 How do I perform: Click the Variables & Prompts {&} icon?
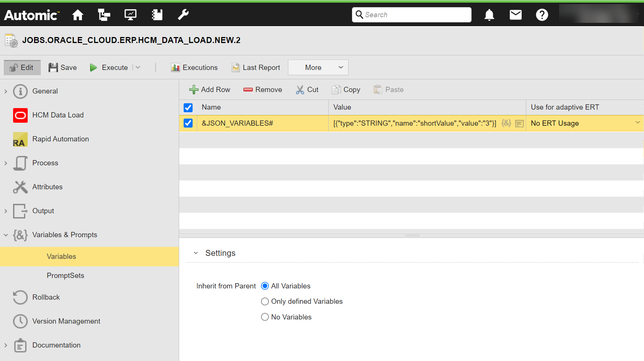tap(20, 235)
